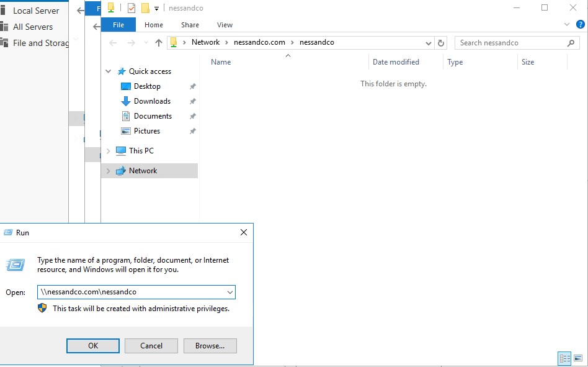Click the search magnifier icon
The image size is (588, 367).
click(571, 43)
